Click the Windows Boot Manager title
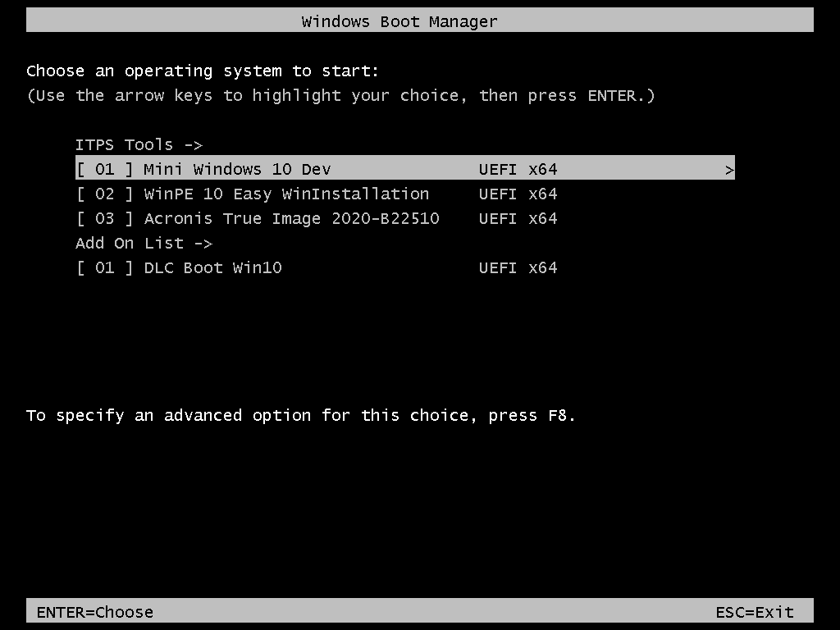 click(399, 21)
